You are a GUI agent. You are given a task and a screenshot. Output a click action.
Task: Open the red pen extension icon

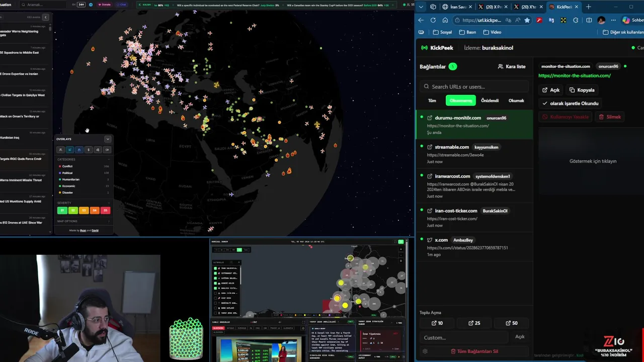[539, 20]
